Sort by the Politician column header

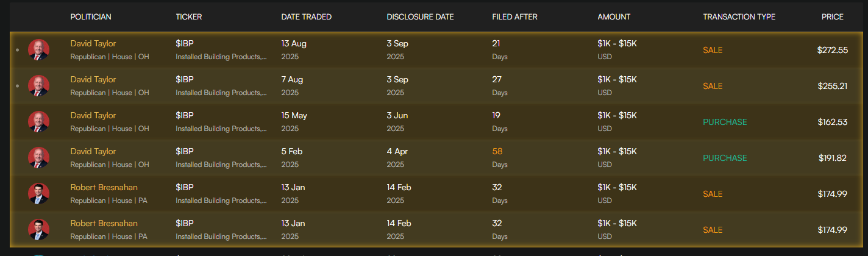[x=91, y=17]
